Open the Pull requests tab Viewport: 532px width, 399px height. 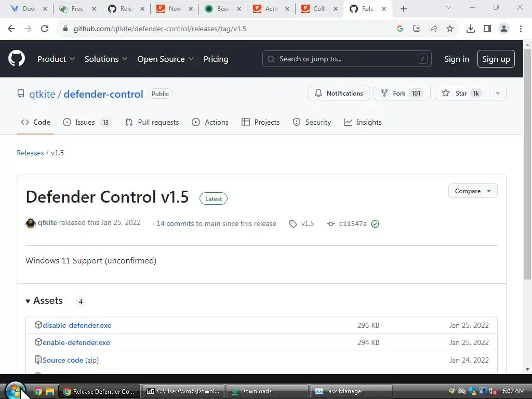(x=152, y=122)
